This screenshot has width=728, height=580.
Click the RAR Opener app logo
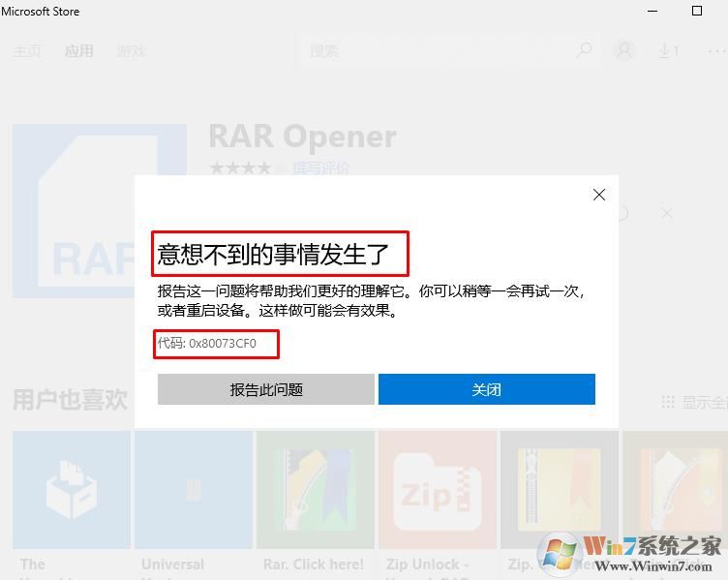click(99, 211)
